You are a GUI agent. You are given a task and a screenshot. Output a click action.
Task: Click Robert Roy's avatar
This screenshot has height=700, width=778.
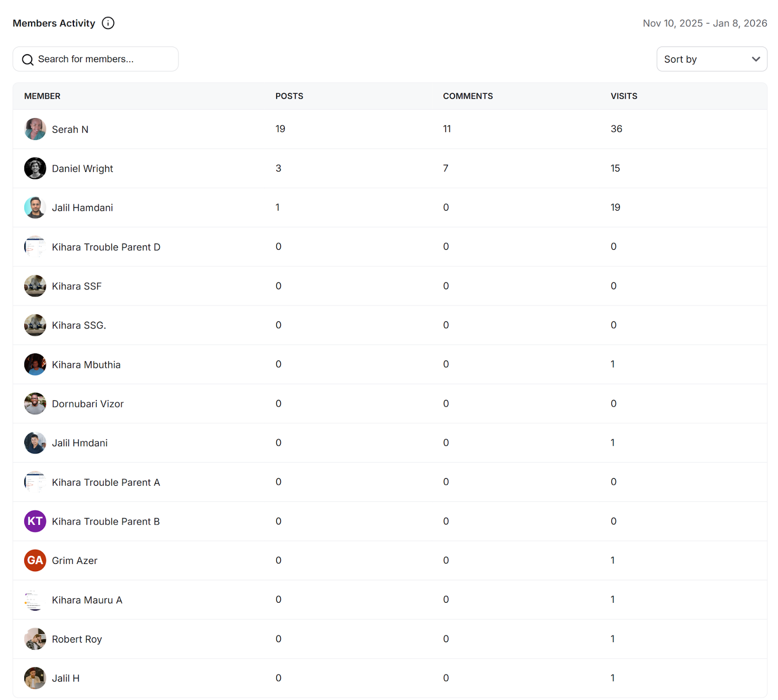[x=35, y=639]
